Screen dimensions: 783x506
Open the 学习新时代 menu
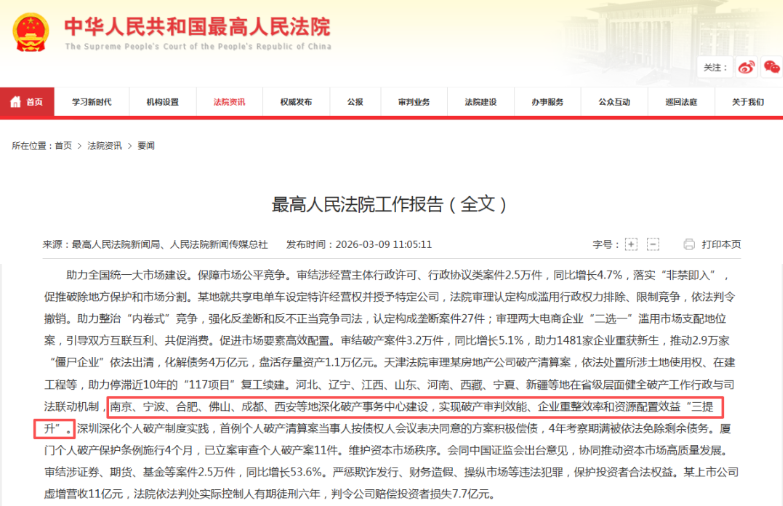[91, 102]
